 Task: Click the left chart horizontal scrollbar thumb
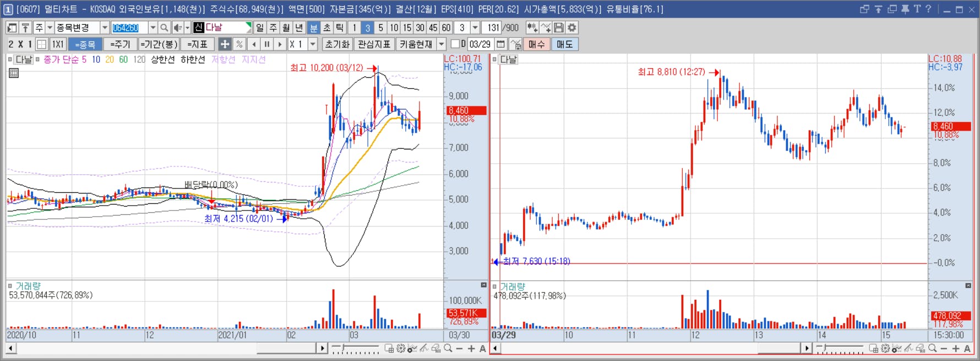point(286,348)
